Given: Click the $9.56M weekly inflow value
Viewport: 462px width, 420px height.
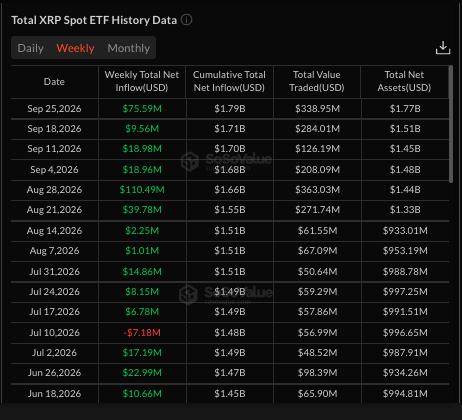Looking at the screenshot, I should pyautogui.click(x=142, y=129).
